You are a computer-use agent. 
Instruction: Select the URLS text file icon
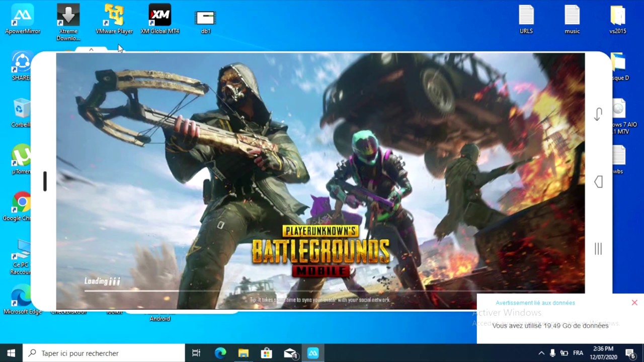click(526, 20)
